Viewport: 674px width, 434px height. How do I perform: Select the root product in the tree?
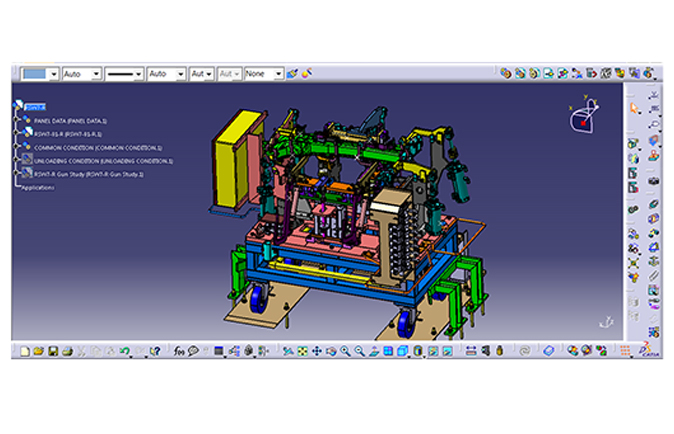[35, 107]
